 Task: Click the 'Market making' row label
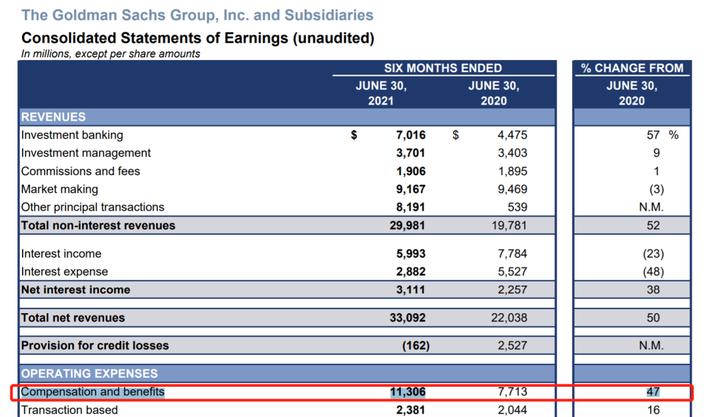[x=60, y=189]
